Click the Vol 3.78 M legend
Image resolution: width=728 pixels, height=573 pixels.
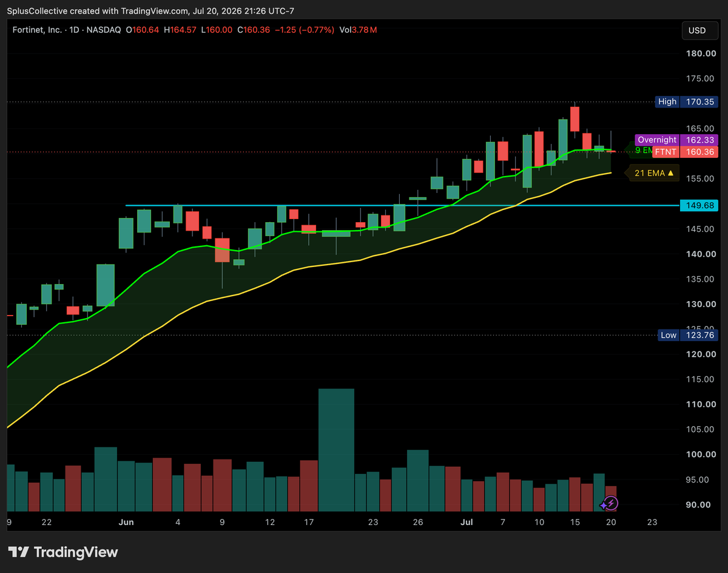(359, 29)
